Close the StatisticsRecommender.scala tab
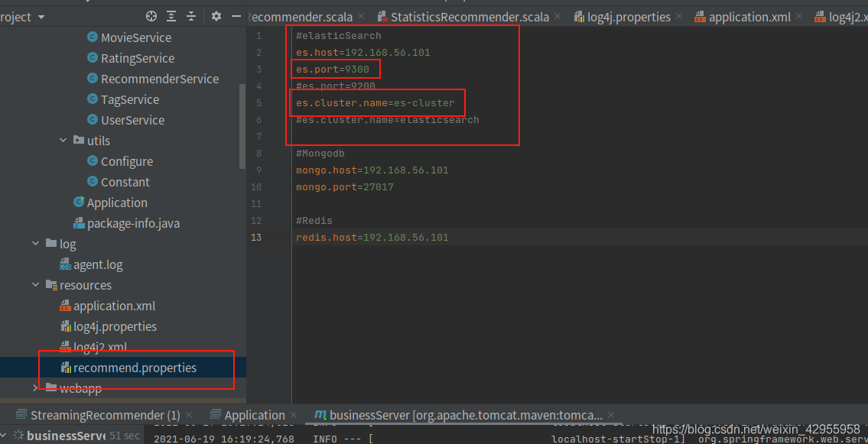This screenshot has width=868, height=444. pyautogui.click(x=558, y=17)
